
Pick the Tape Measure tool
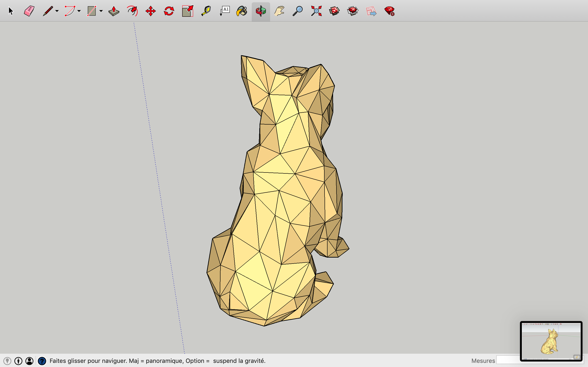point(206,11)
